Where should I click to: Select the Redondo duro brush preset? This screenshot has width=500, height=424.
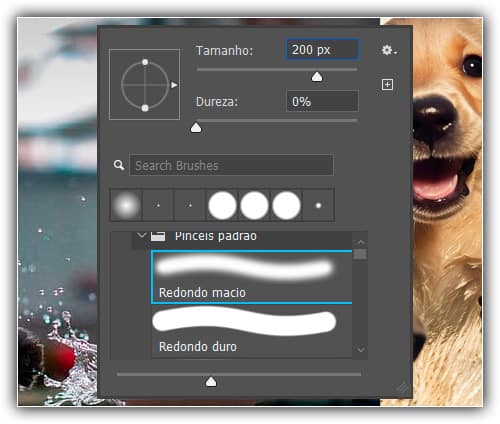[x=252, y=331]
